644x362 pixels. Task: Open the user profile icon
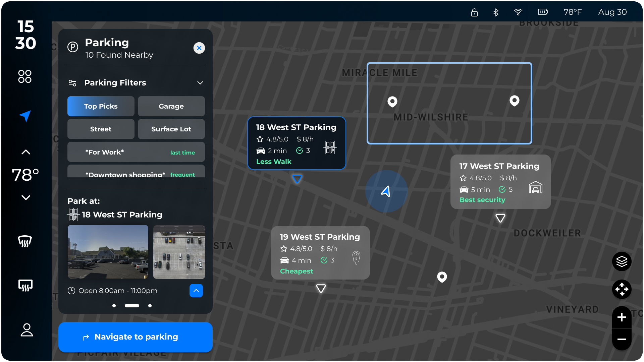pyautogui.click(x=26, y=330)
